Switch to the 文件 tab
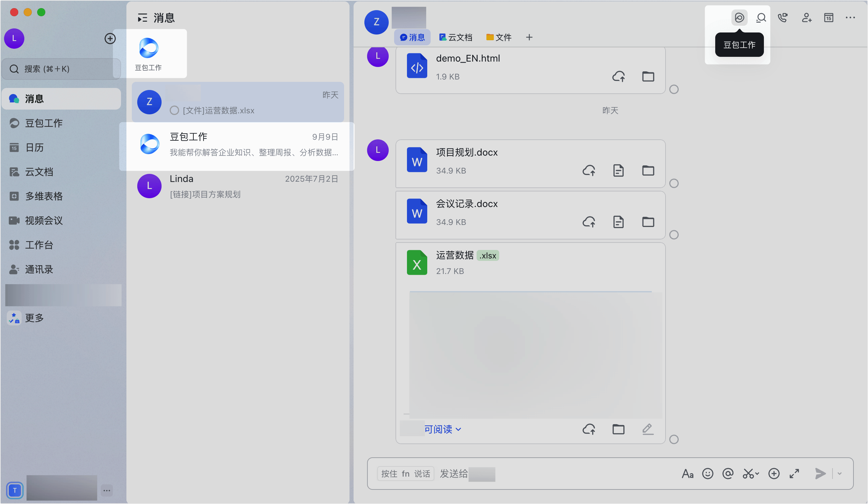 coord(499,37)
